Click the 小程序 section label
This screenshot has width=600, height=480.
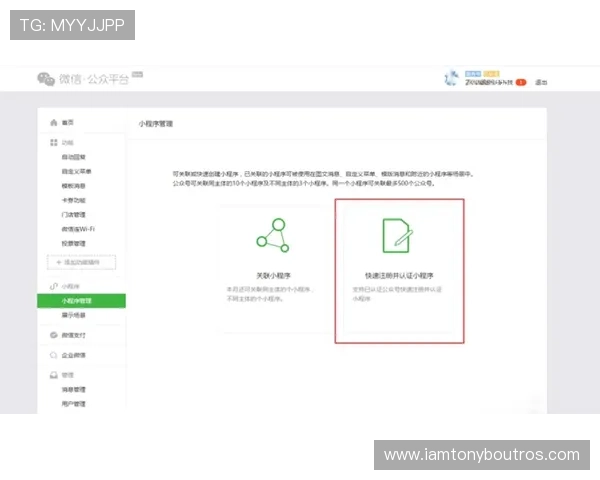coord(70,286)
